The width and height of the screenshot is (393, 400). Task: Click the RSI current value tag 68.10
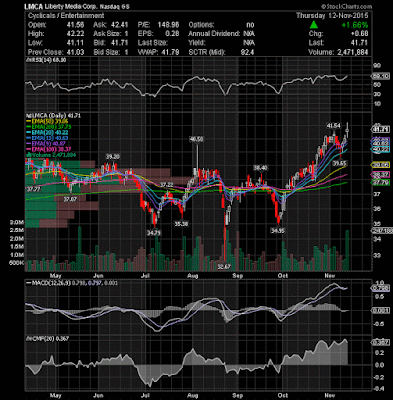click(380, 76)
